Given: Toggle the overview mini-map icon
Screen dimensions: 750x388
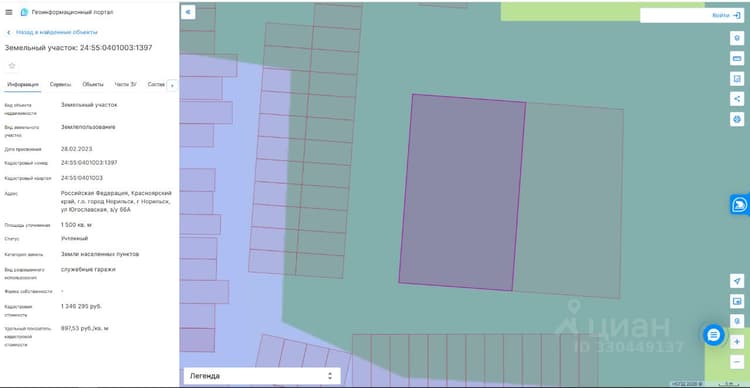Looking at the screenshot, I should [737, 301].
